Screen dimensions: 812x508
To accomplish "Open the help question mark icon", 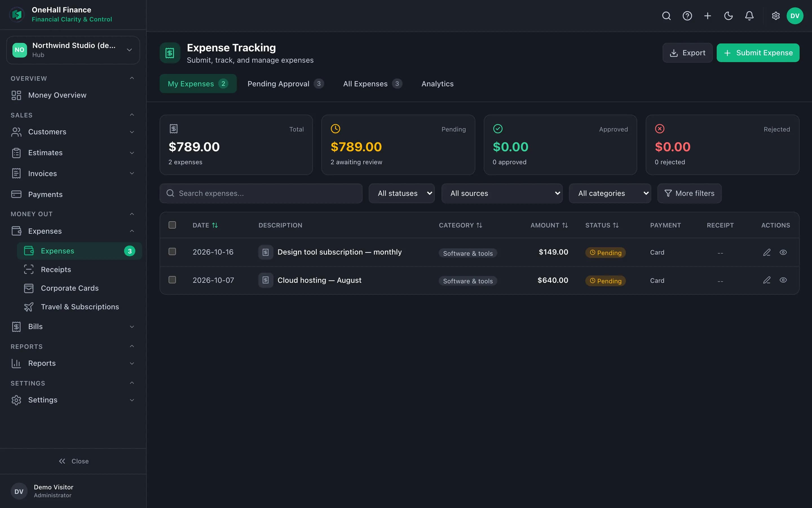I will [x=687, y=16].
